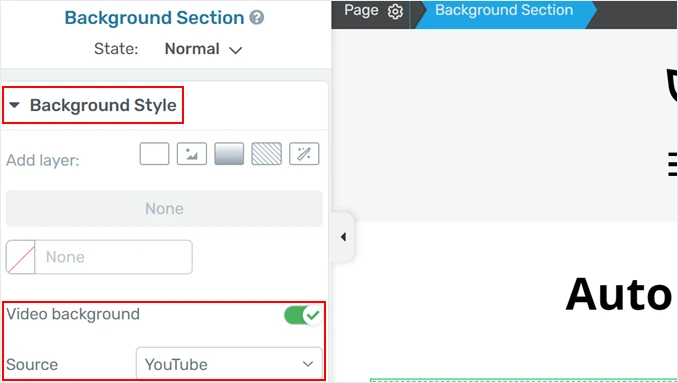The image size is (678, 383).
Task: Add a gradient background layer
Action: pyautogui.click(x=229, y=154)
